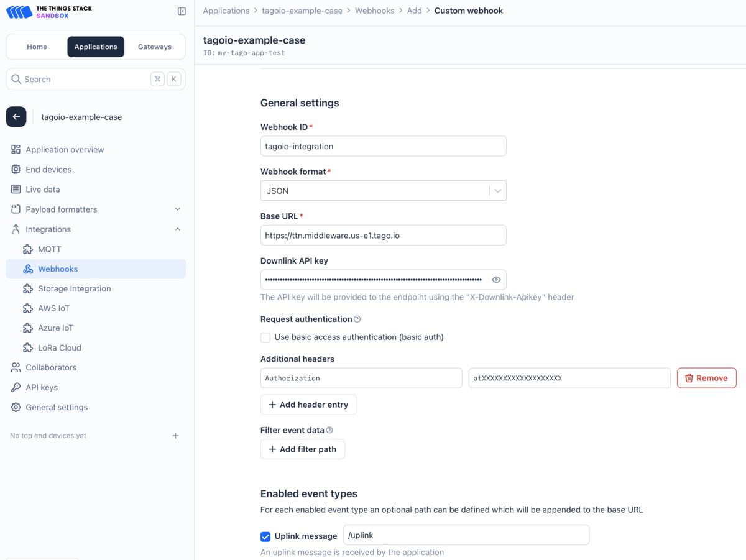Click the Webhook format dropdown chevron
Screen dimensions: 746x560
point(498,191)
